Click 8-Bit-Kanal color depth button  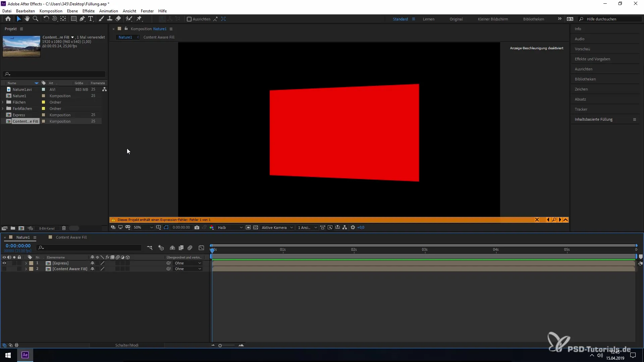click(47, 229)
